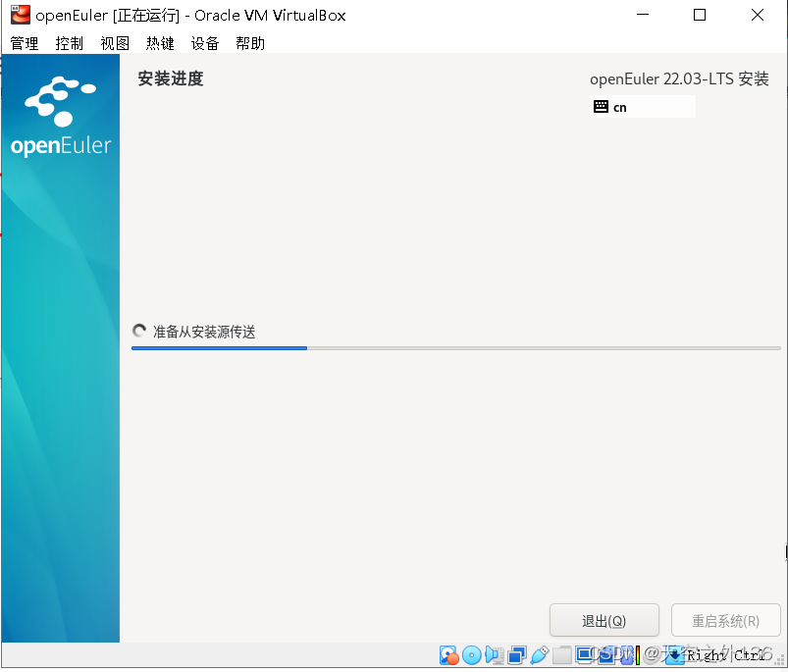Viewport: 788px width, 672px height.
Task: Open the 帮助 menu
Action: [x=250, y=44]
